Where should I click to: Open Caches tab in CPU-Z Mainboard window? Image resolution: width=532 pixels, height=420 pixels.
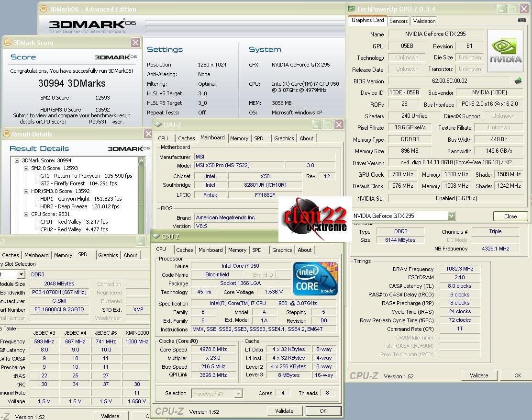coord(186,138)
